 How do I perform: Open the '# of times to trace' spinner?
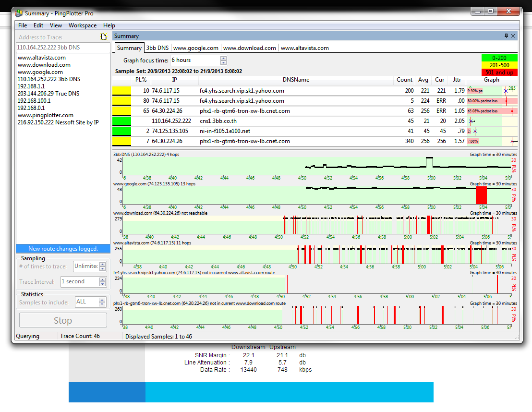102,266
